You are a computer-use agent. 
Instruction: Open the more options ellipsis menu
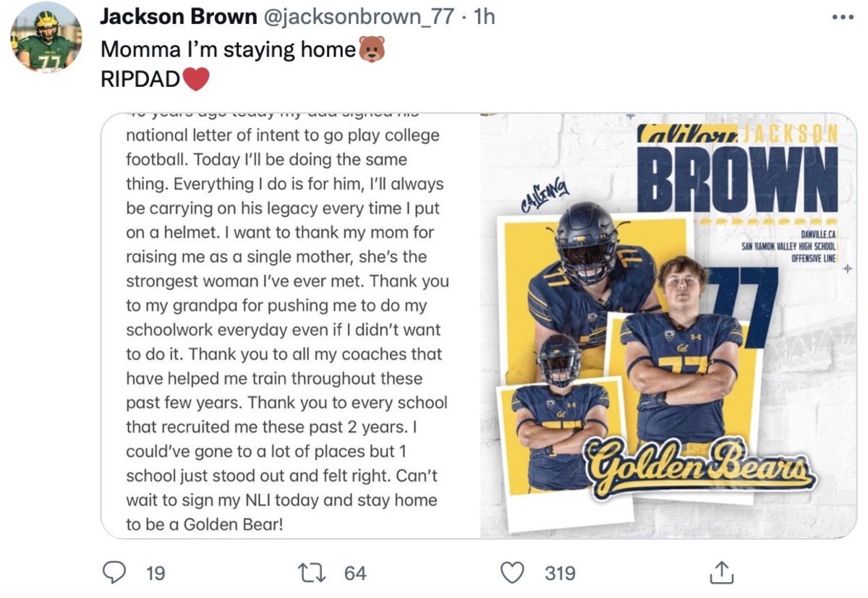pos(843,17)
